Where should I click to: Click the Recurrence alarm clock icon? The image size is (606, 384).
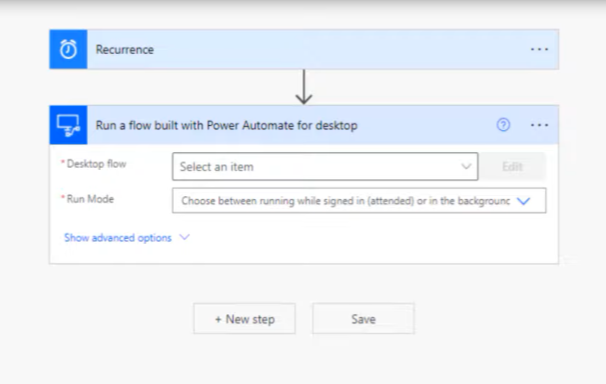pos(68,49)
